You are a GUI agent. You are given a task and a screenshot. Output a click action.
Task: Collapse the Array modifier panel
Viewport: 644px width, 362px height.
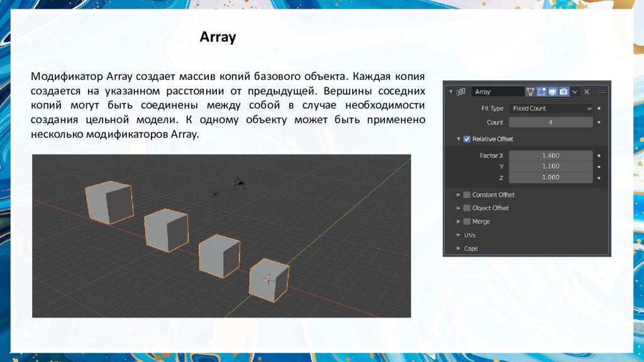(x=451, y=92)
